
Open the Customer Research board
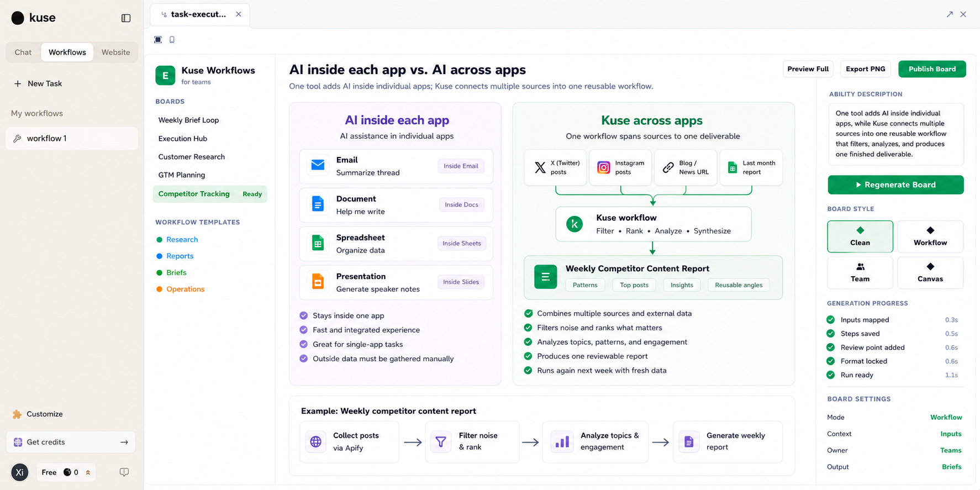point(192,156)
